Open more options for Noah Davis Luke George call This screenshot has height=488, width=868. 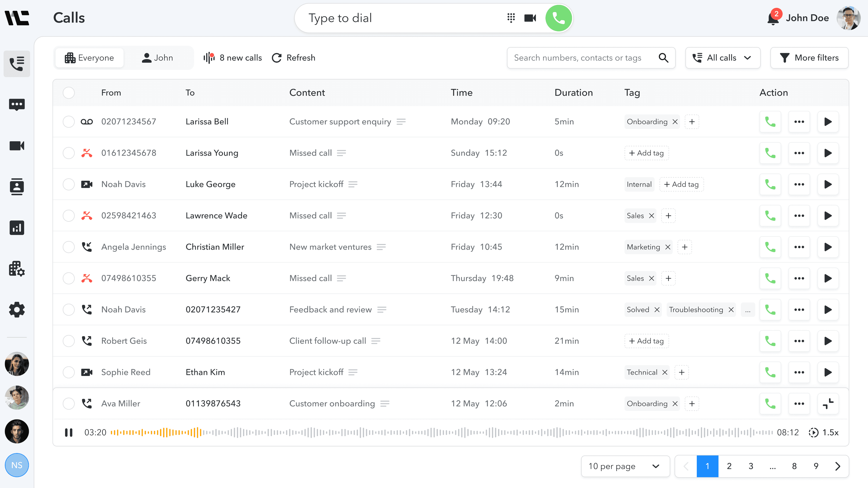(x=799, y=184)
